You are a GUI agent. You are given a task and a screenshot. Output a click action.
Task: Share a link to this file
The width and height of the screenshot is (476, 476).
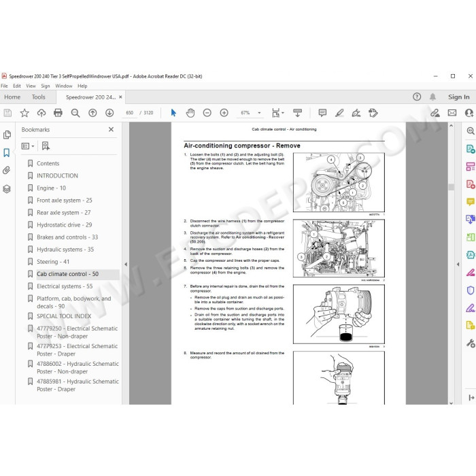pos(435,113)
